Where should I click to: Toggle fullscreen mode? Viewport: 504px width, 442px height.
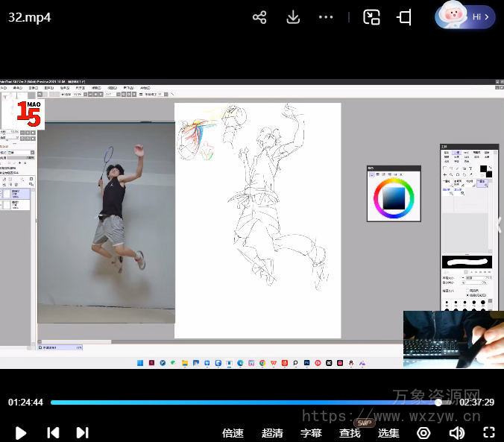click(489, 433)
